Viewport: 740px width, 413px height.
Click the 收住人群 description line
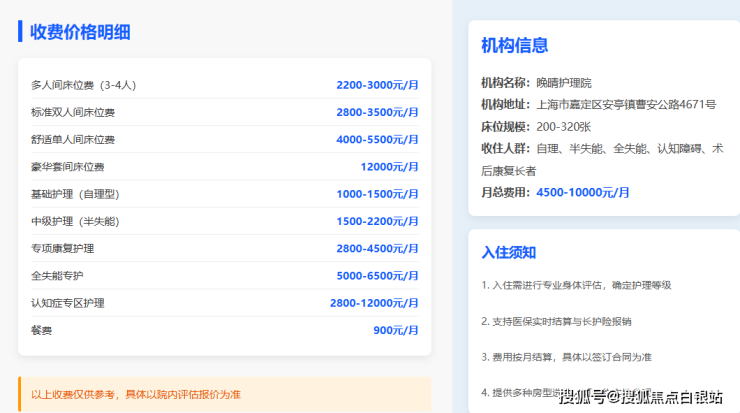602,160
